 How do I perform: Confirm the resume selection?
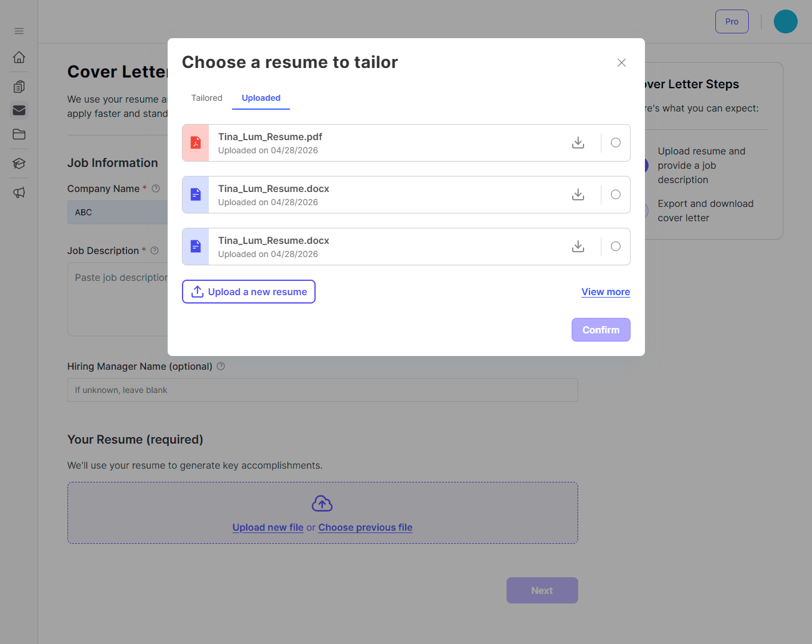point(601,330)
